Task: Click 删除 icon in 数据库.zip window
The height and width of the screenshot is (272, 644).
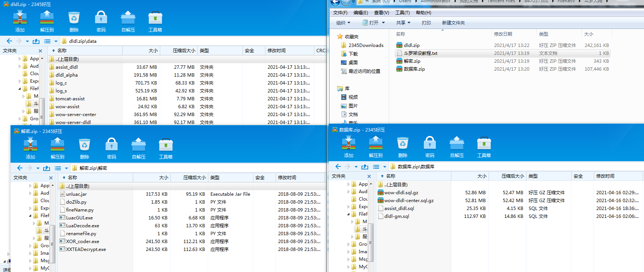Action: (403, 143)
